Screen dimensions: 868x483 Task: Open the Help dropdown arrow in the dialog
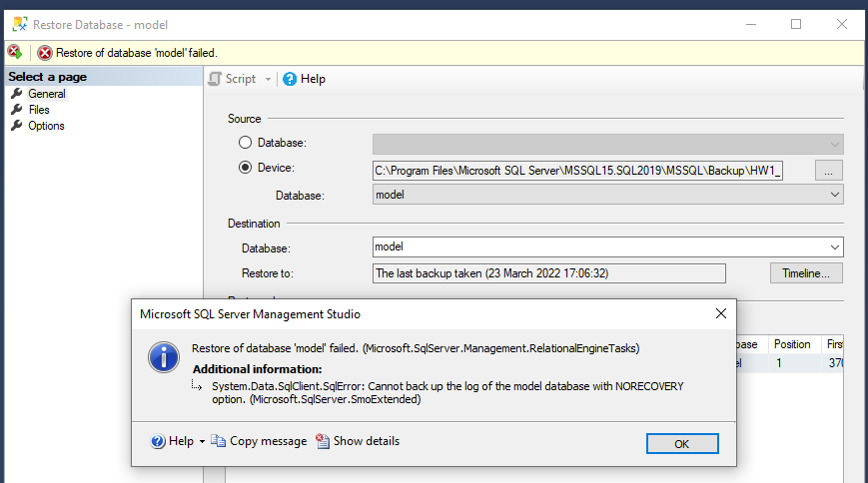pyautogui.click(x=202, y=441)
